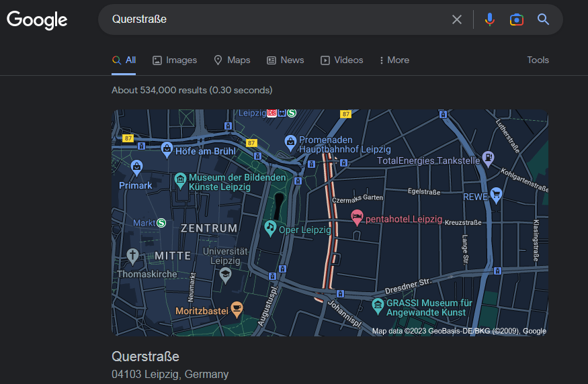588x384 pixels.
Task: Click Museum der Bildenden Künste pin
Action: tap(180, 181)
